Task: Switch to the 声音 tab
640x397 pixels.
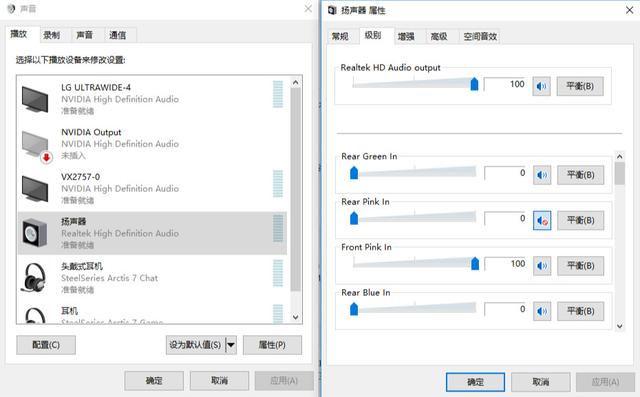Action: (84, 35)
